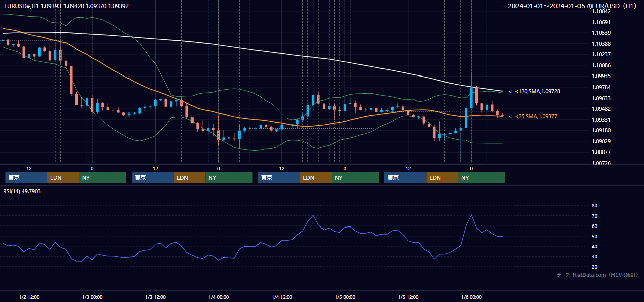Click price axis label 1.08726
This screenshot has width=644, height=302.
601,164
